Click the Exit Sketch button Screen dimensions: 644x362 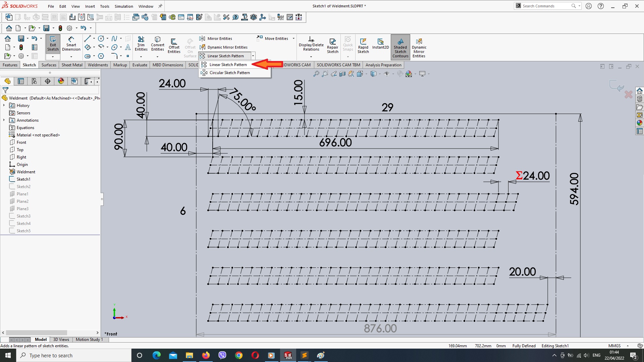click(52, 44)
